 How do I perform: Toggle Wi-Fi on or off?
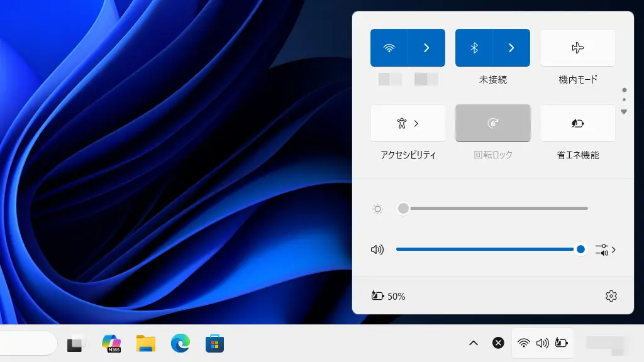coord(389,48)
